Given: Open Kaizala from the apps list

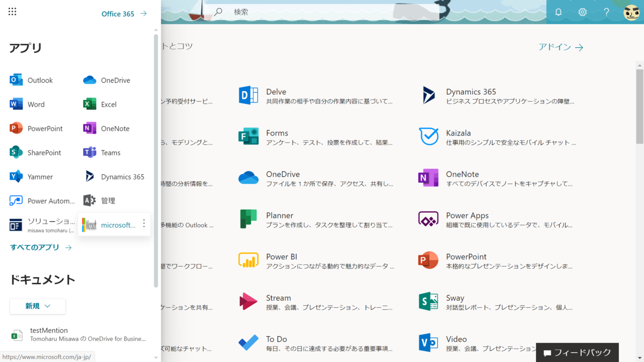Looking at the screenshot, I should 496,137.
